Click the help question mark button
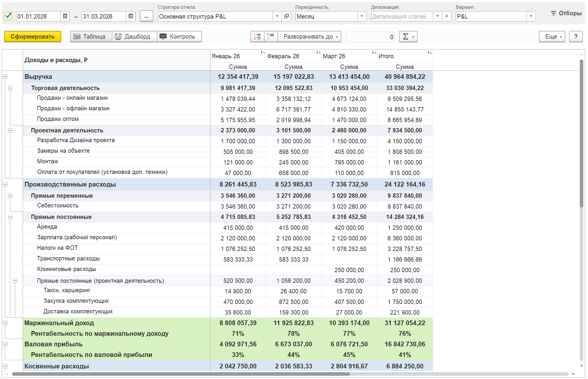 576,36
